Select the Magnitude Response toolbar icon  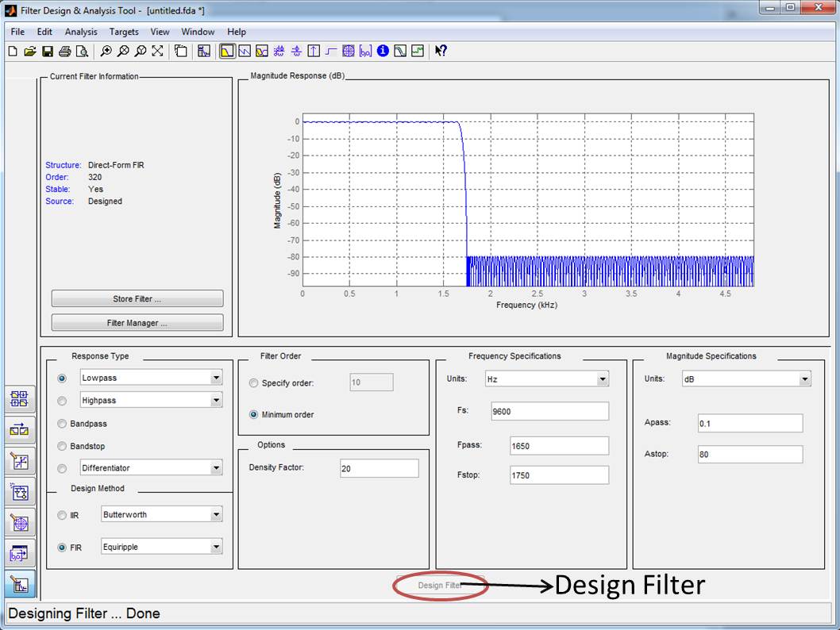pos(227,51)
